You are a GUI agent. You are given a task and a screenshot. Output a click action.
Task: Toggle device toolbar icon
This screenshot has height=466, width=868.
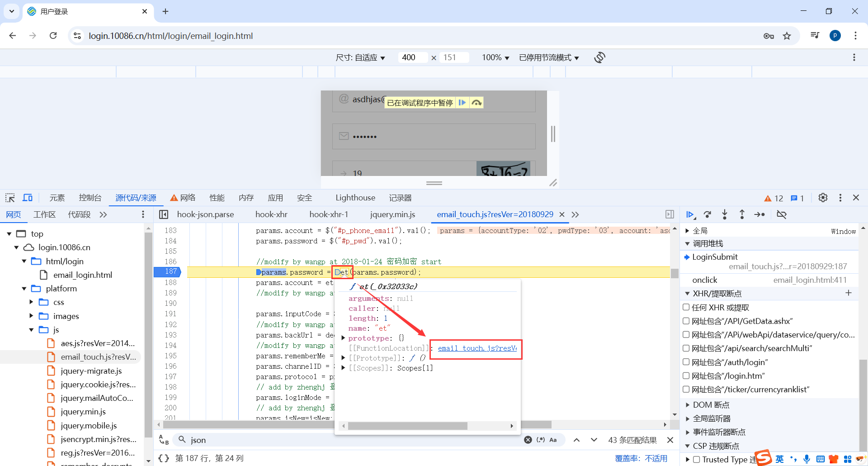pyautogui.click(x=28, y=198)
